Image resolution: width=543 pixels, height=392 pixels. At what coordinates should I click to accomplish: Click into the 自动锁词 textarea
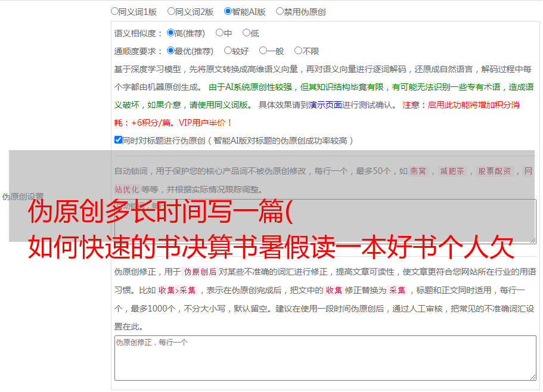tap(325, 222)
